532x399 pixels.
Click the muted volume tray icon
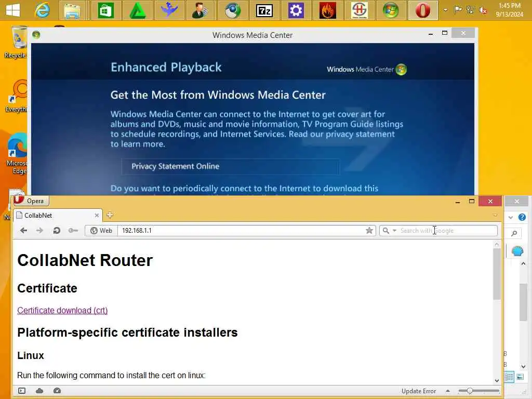point(483,10)
